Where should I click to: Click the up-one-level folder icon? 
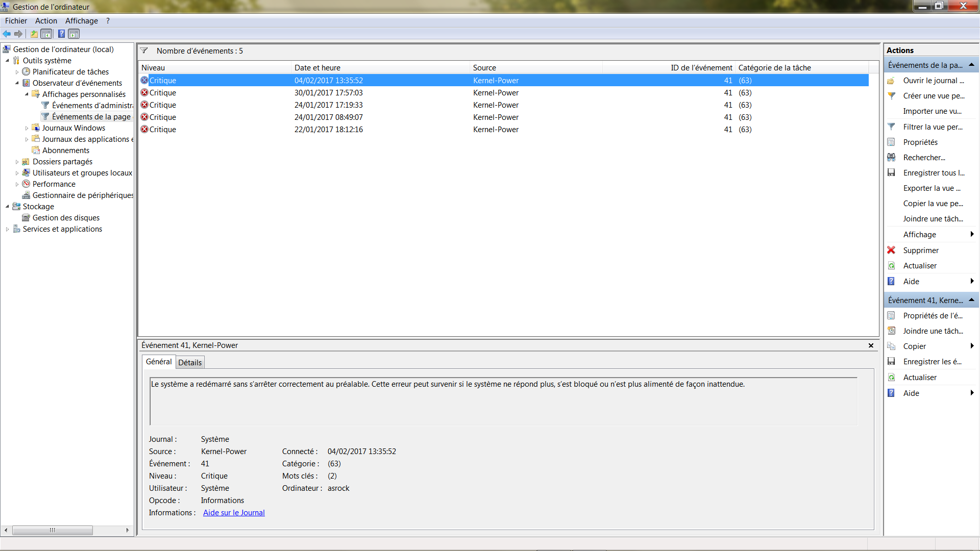click(x=34, y=34)
